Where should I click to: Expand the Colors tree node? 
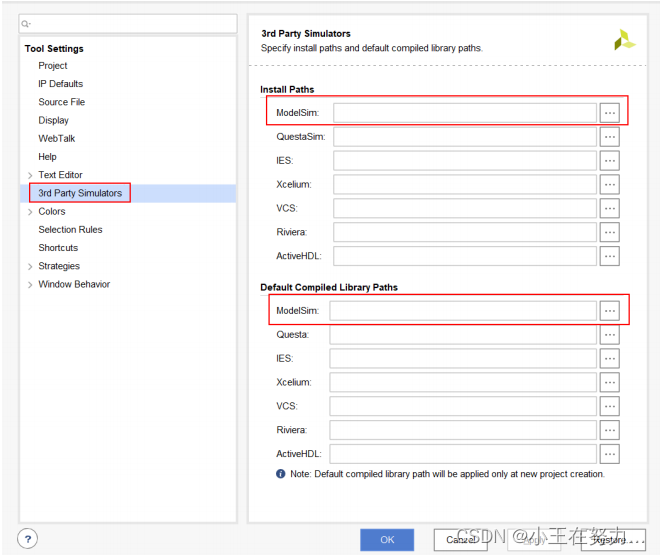click(x=30, y=212)
